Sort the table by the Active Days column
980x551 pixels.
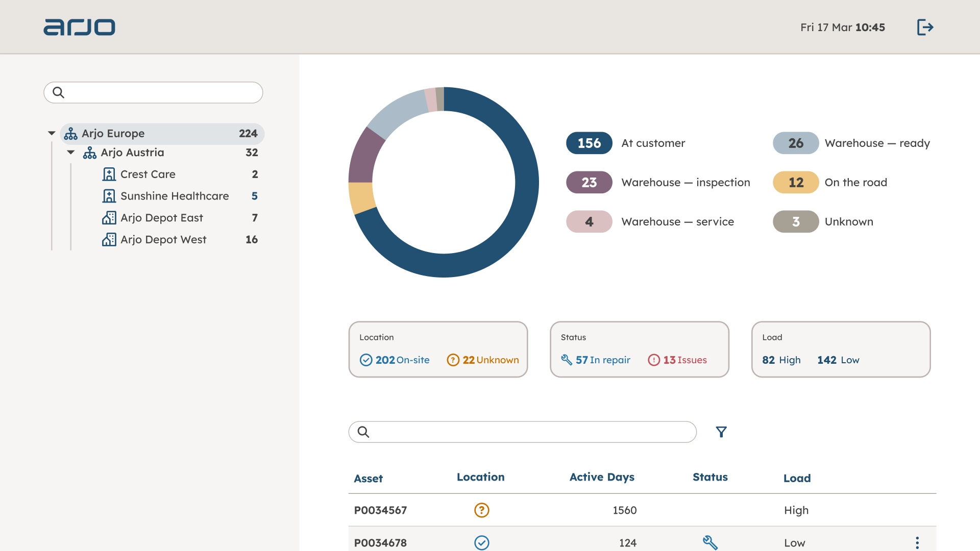tap(601, 477)
